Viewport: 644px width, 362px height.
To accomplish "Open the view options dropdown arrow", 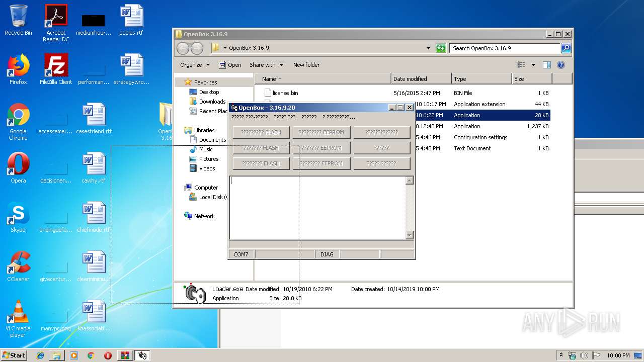I will pyautogui.click(x=533, y=65).
